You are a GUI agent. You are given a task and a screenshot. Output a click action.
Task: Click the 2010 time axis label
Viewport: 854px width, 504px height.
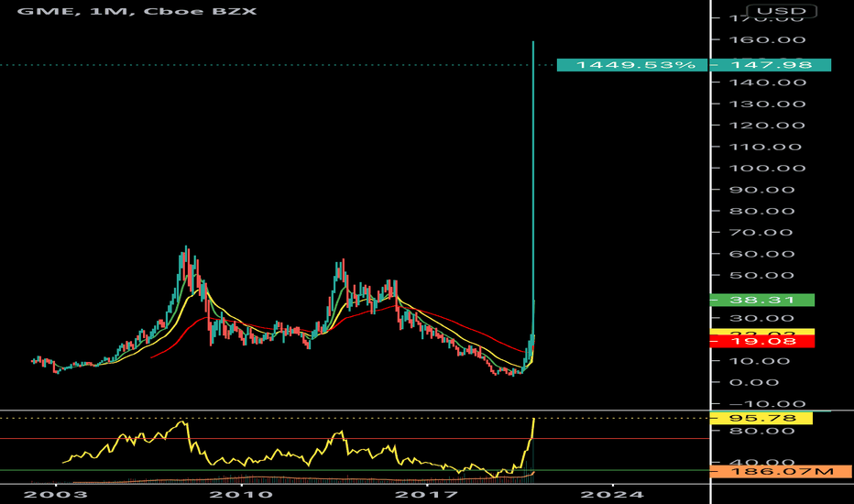coord(241,494)
